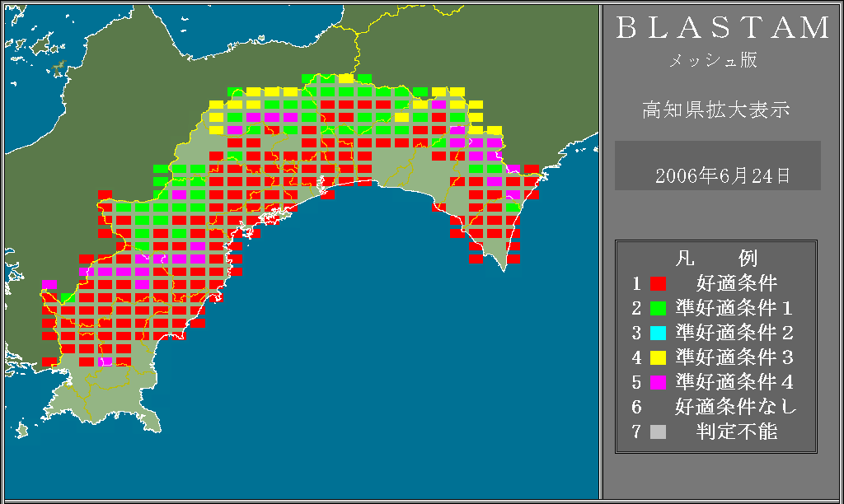
Task: Click the gray swatch for 判定不能
Action: coord(658,432)
